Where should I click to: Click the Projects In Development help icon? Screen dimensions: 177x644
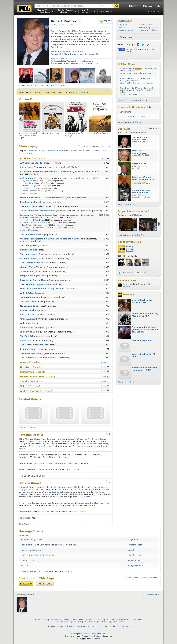pyautogui.click(x=150, y=107)
